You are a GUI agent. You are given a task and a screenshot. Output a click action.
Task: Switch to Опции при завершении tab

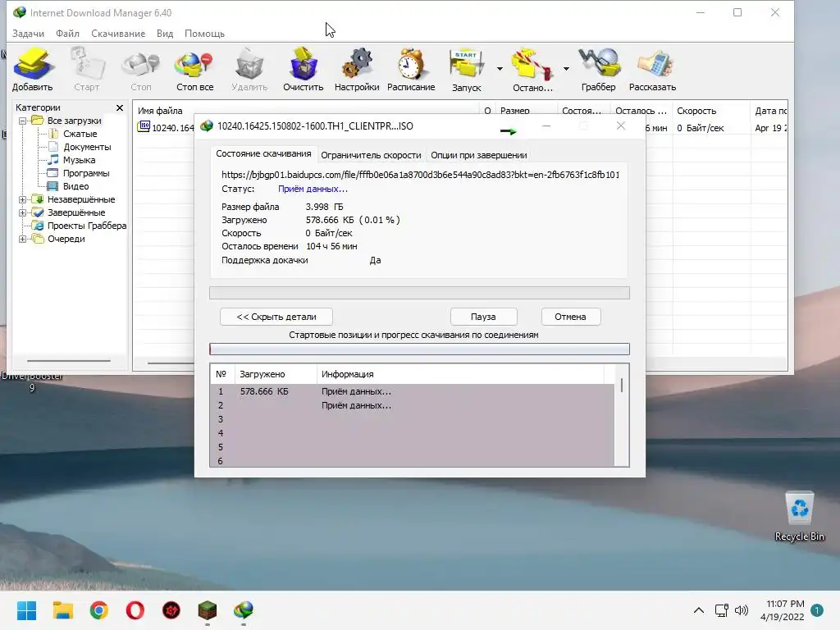click(479, 155)
